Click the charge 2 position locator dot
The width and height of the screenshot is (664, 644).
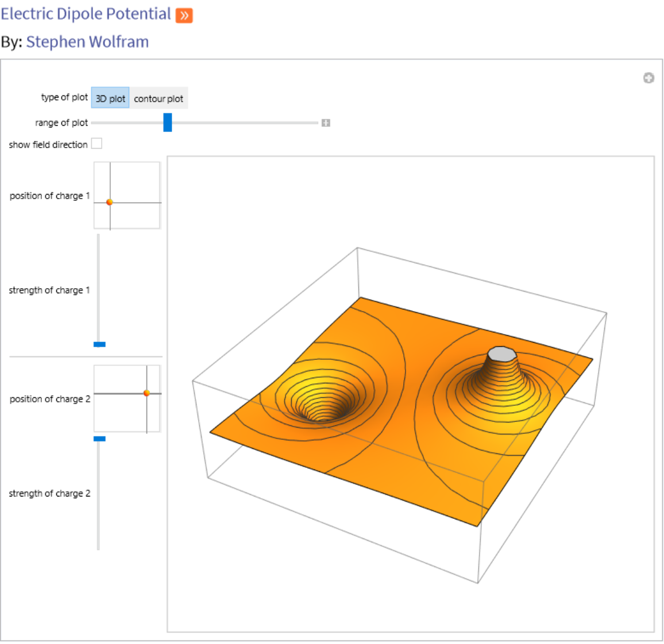coord(146,393)
